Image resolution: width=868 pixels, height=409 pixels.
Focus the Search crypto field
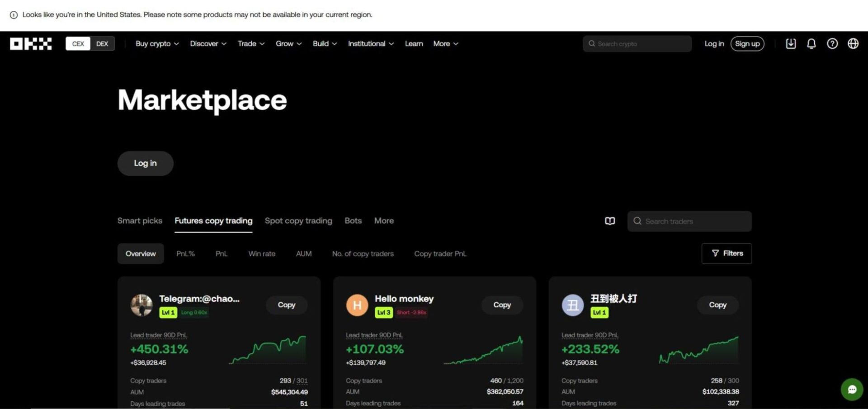click(x=637, y=44)
